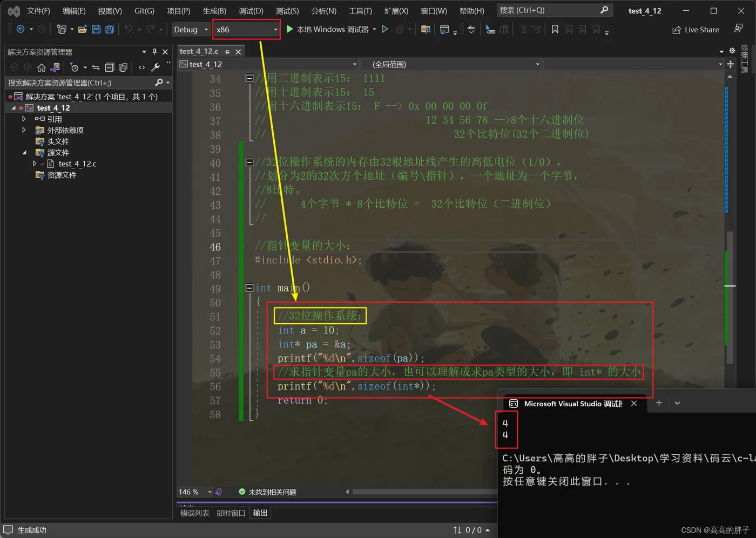This screenshot has width=756, height=538.
Task: Click the Solution Explorer search field
Action: click(x=89, y=83)
